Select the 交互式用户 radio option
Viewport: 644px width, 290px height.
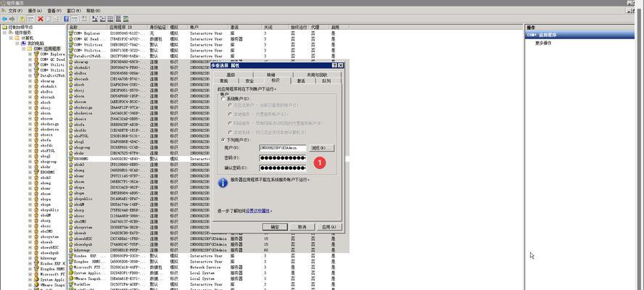[231, 106]
